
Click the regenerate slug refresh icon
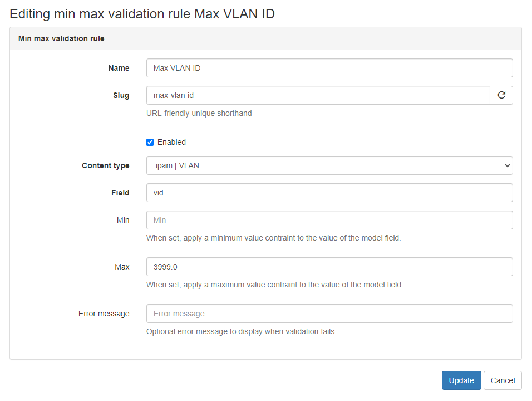(x=501, y=95)
